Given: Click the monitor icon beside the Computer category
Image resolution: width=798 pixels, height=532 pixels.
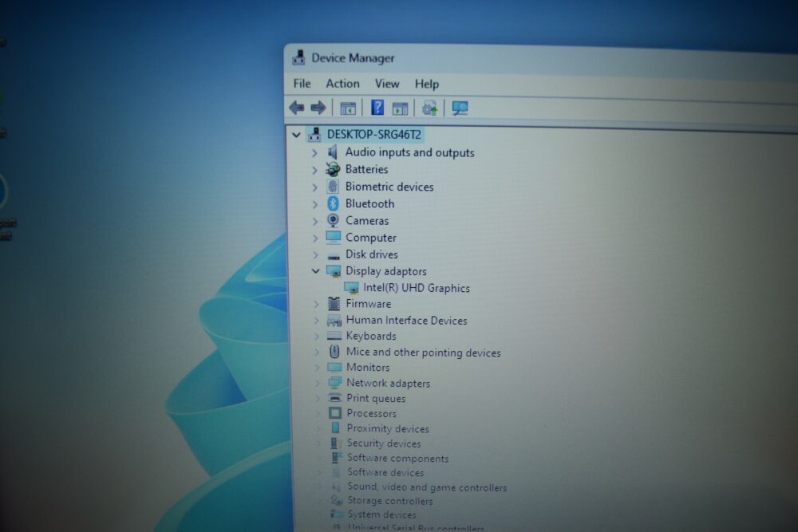Looking at the screenshot, I should pyautogui.click(x=334, y=237).
